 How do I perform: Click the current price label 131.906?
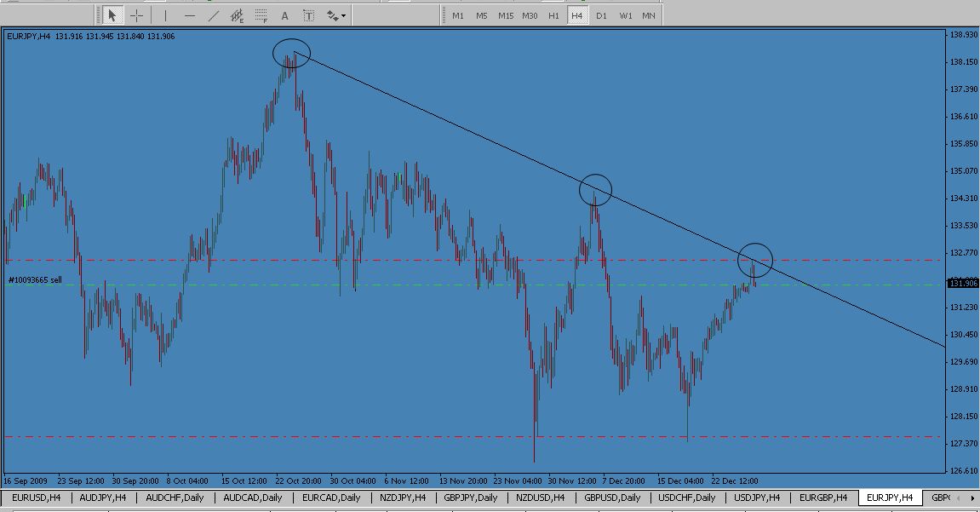[963, 284]
